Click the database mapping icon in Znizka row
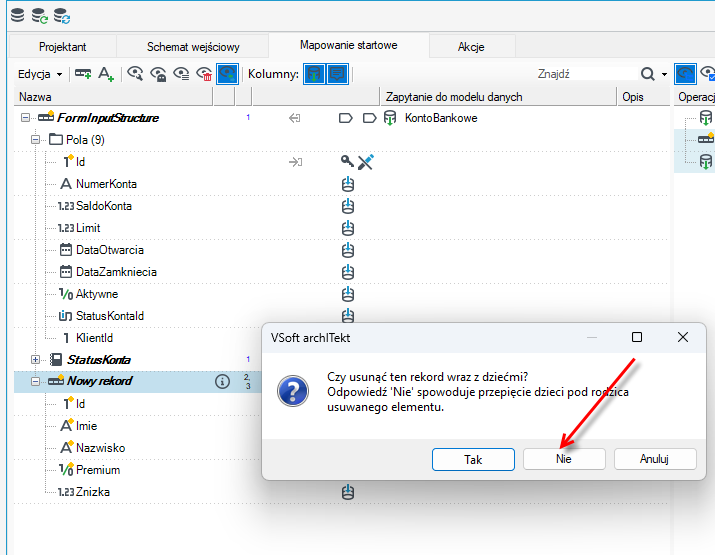Screen dimensions: 715x555 click(348, 492)
